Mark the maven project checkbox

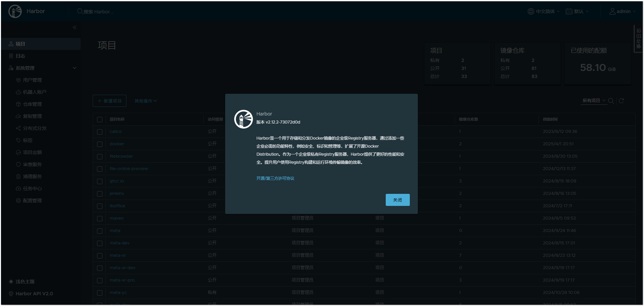pyautogui.click(x=100, y=219)
